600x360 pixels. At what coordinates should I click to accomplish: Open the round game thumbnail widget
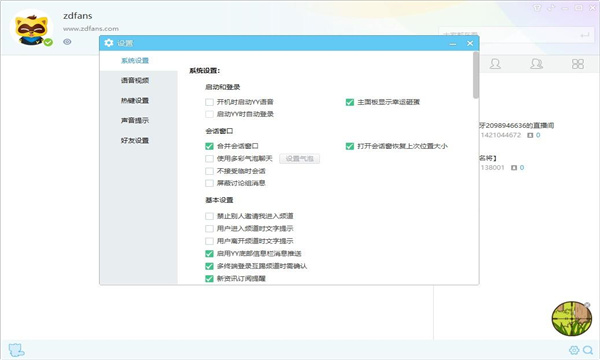point(572,318)
